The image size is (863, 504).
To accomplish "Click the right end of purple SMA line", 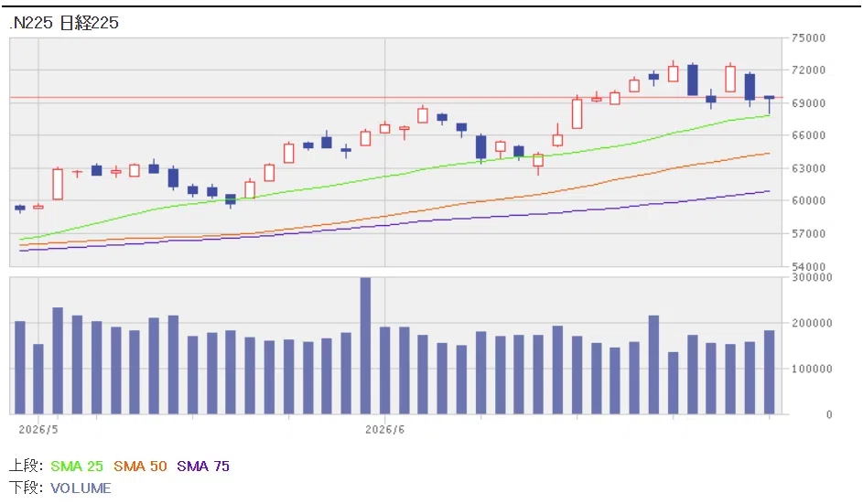I will [769, 191].
